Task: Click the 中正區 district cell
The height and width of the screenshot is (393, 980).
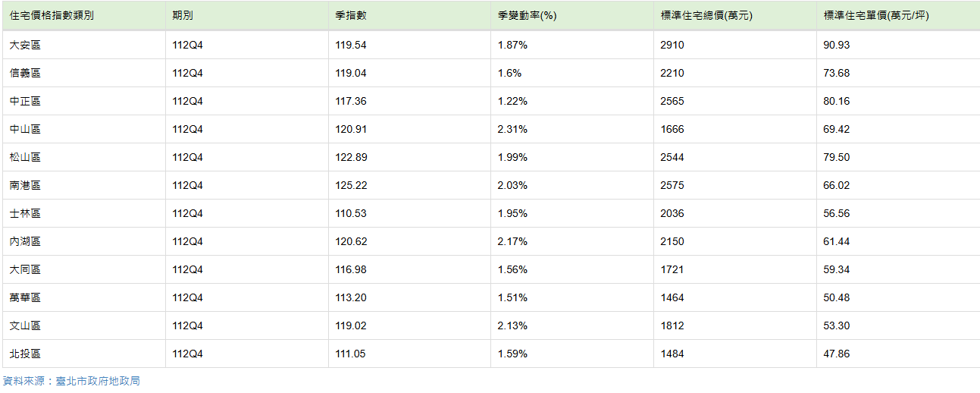Action: (x=25, y=101)
